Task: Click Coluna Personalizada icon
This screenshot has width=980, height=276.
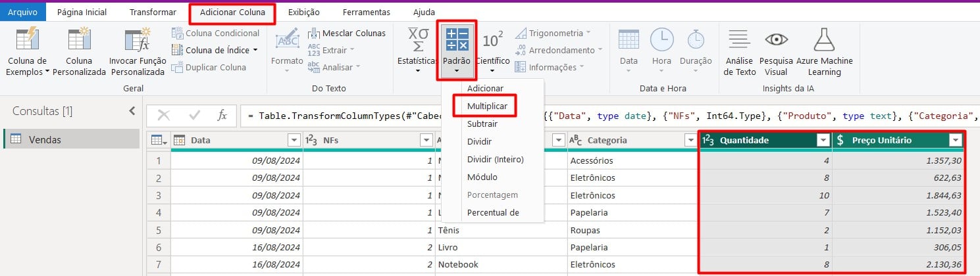Action: tap(79, 41)
